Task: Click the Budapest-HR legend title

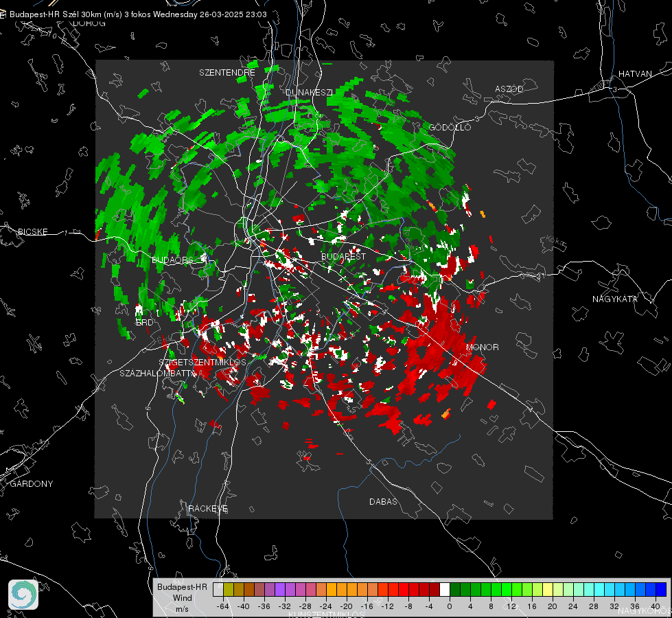Action: [x=182, y=587]
